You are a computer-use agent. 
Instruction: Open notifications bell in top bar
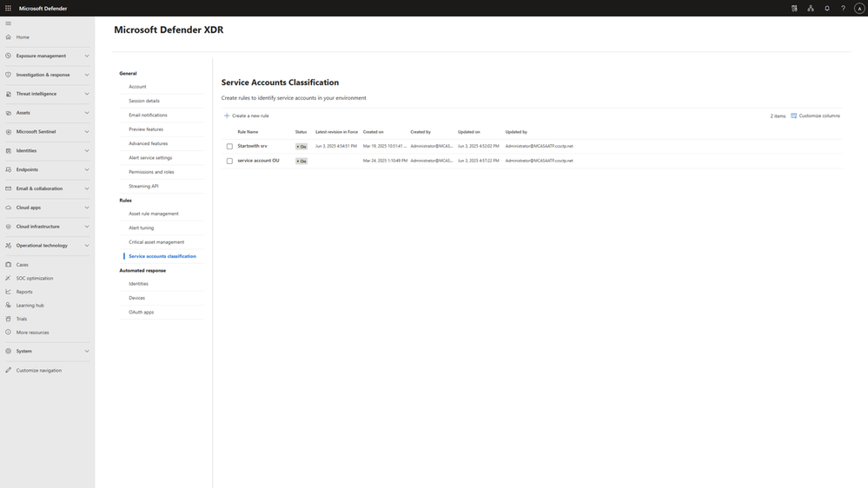tap(827, 9)
